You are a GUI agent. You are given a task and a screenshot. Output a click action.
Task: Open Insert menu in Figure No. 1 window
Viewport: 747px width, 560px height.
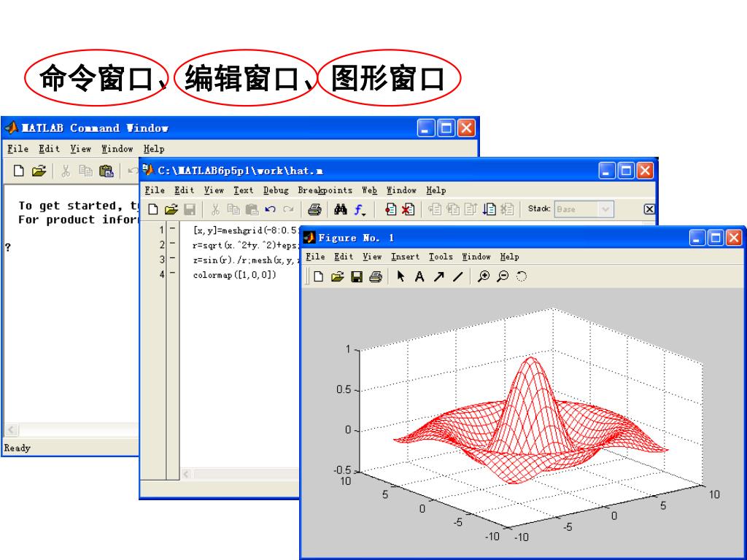405,257
